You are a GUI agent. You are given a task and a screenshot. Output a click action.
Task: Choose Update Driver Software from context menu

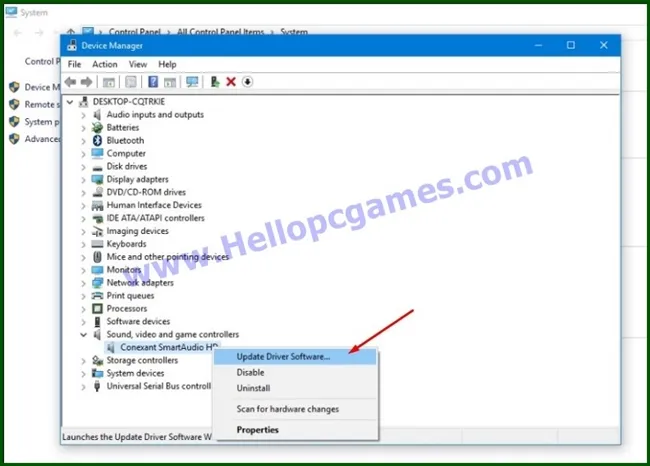click(x=283, y=357)
